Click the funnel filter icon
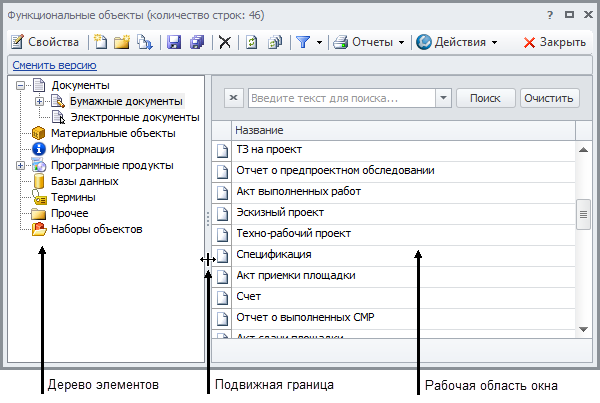 (302, 42)
